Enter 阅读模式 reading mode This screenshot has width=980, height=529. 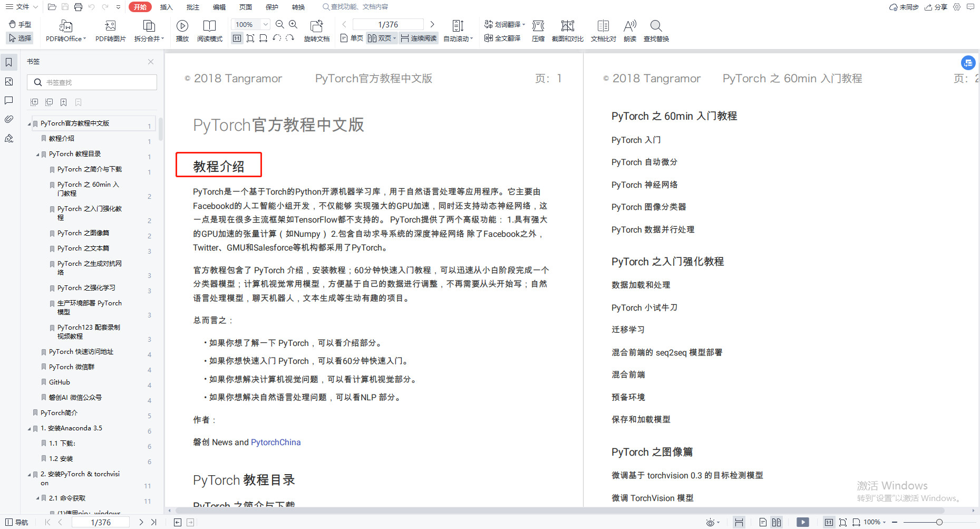coord(210,32)
